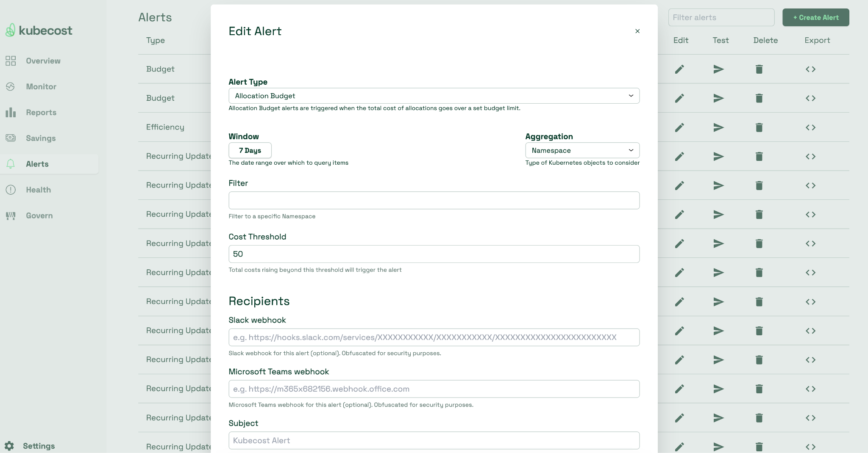868x453 pixels.
Task: Click the Filter input field
Action: 434,200
